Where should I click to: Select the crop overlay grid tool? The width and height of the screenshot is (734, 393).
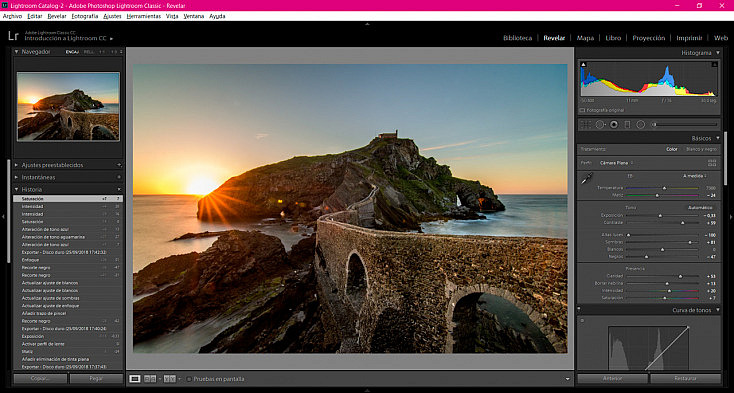click(586, 124)
